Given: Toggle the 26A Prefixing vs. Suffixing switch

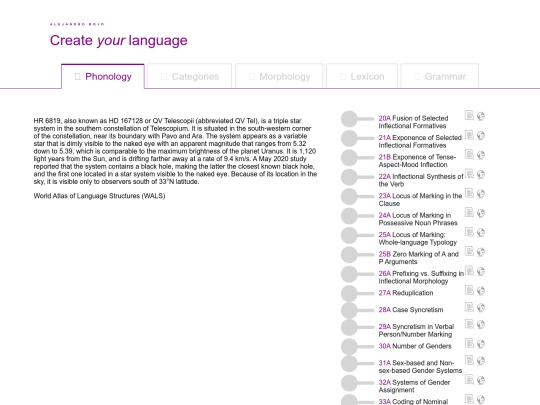Looking at the screenshot, I should point(357,274).
